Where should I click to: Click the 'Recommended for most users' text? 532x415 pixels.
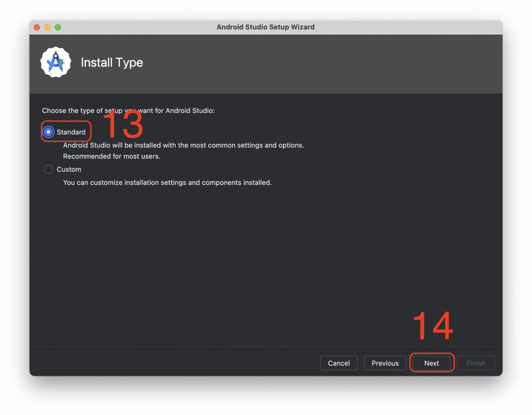(112, 156)
